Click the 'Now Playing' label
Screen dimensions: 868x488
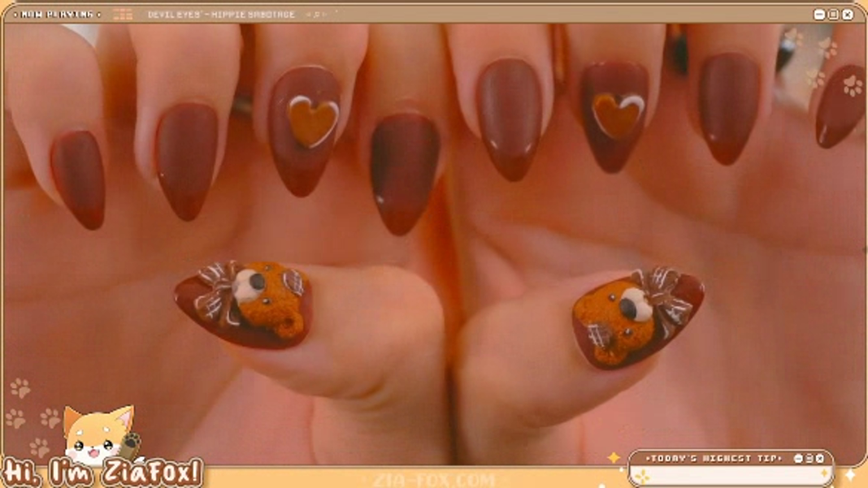tap(57, 15)
